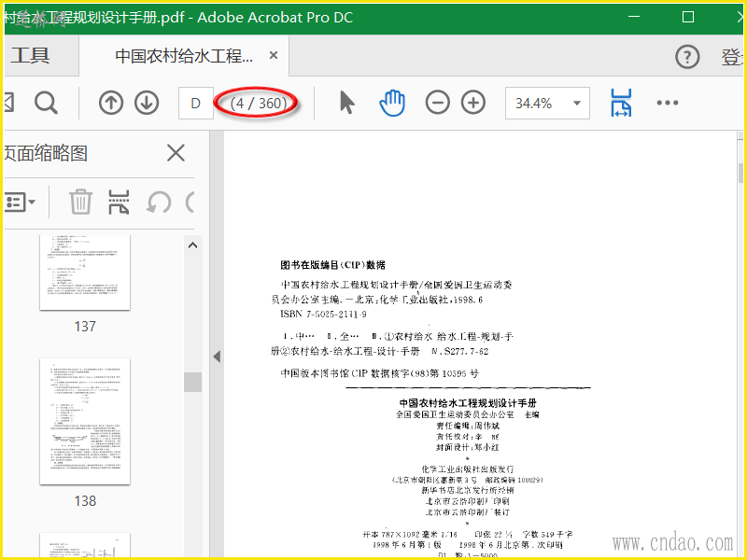Image resolution: width=747 pixels, height=560 pixels.
Task: Minimize the Acrobat window
Action: 634,17
